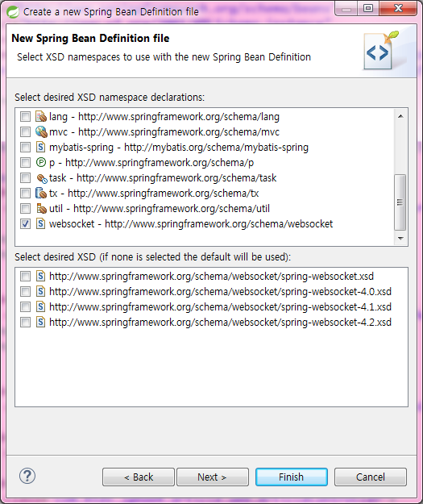Click the p namespace green icon

pyautogui.click(x=41, y=162)
